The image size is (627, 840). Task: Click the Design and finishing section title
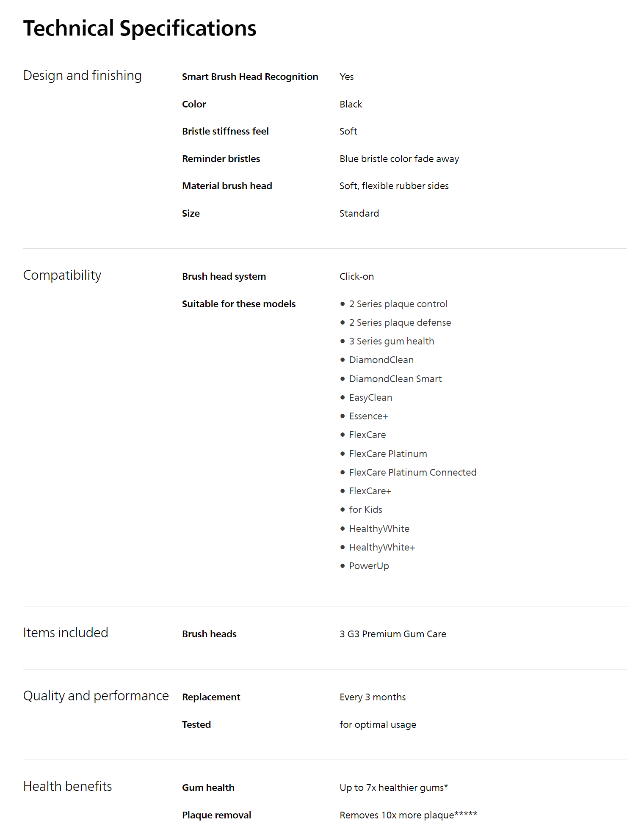point(83,76)
